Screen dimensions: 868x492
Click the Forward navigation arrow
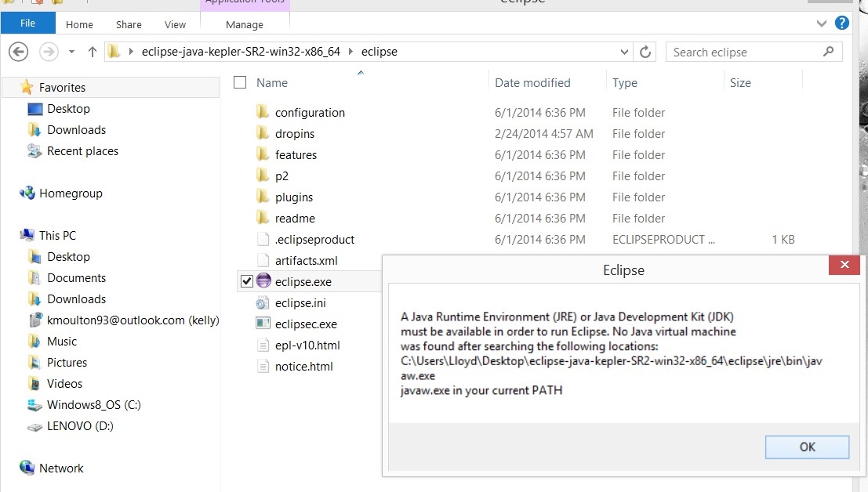pos(49,52)
